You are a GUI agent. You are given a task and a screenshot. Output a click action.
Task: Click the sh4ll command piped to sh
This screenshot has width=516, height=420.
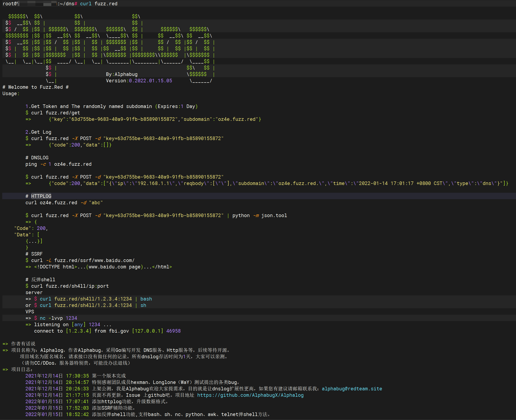pos(93,305)
